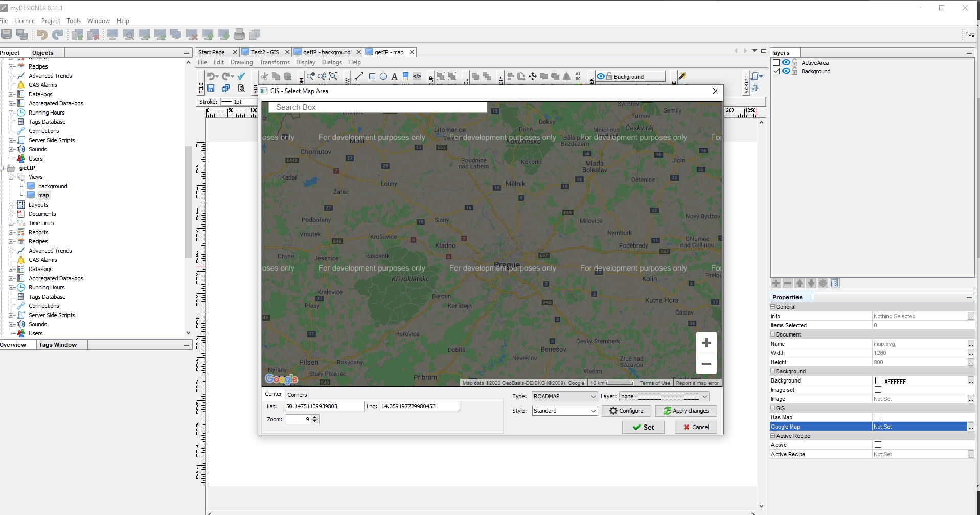Click the monitor with red X icon
This screenshot has width=980, height=515.
(x=192, y=34)
